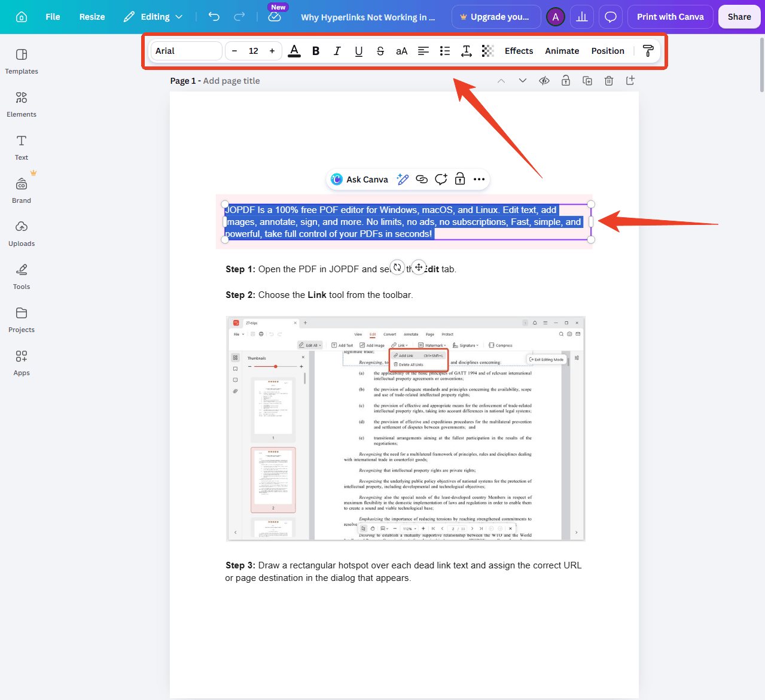Toggle hide page eye icon
Screen dimensions: 765x700
pyautogui.click(x=544, y=81)
